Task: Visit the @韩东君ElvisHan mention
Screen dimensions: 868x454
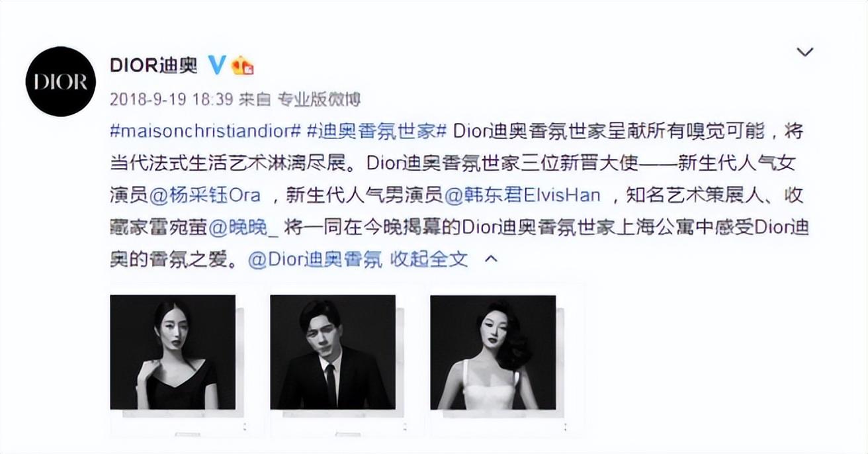Action: pyautogui.click(x=522, y=195)
